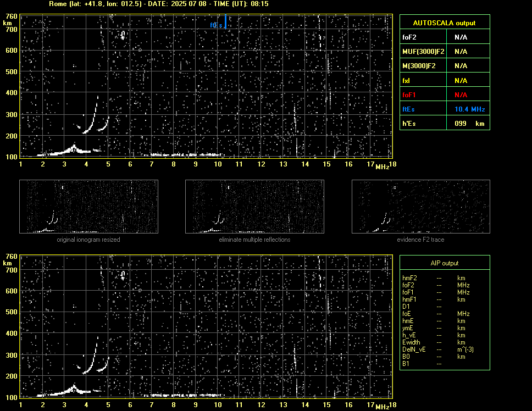Select the Ewidth row in AIP output
Image resolution: width=532 pixels, height=411 pixels.
(x=438, y=342)
